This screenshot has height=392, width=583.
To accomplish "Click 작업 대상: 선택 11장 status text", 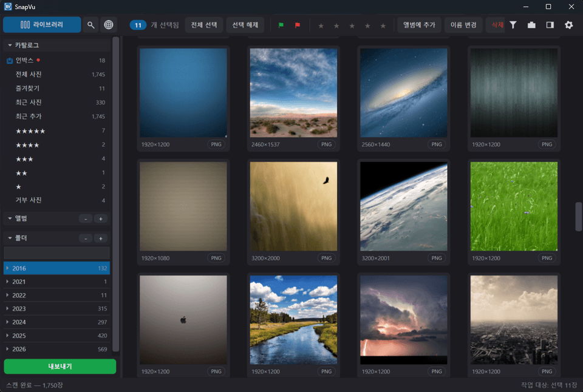I will [x=549, y=385].
